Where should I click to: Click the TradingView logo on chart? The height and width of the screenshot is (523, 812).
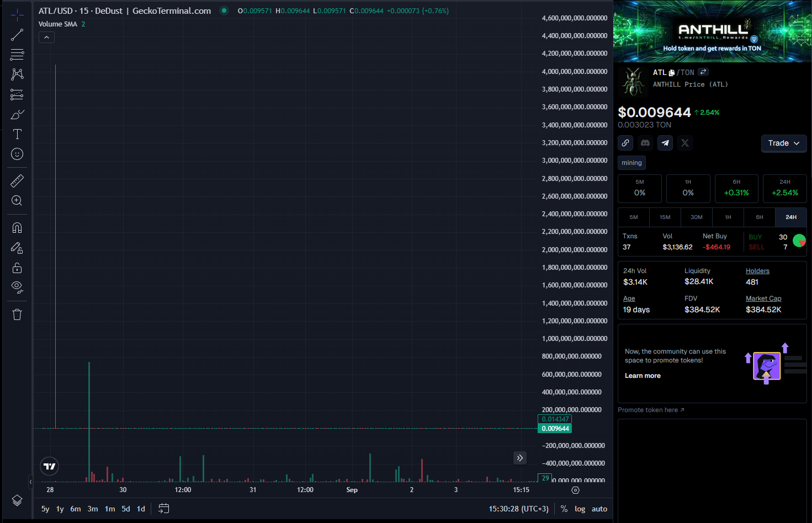pos(50,466)
